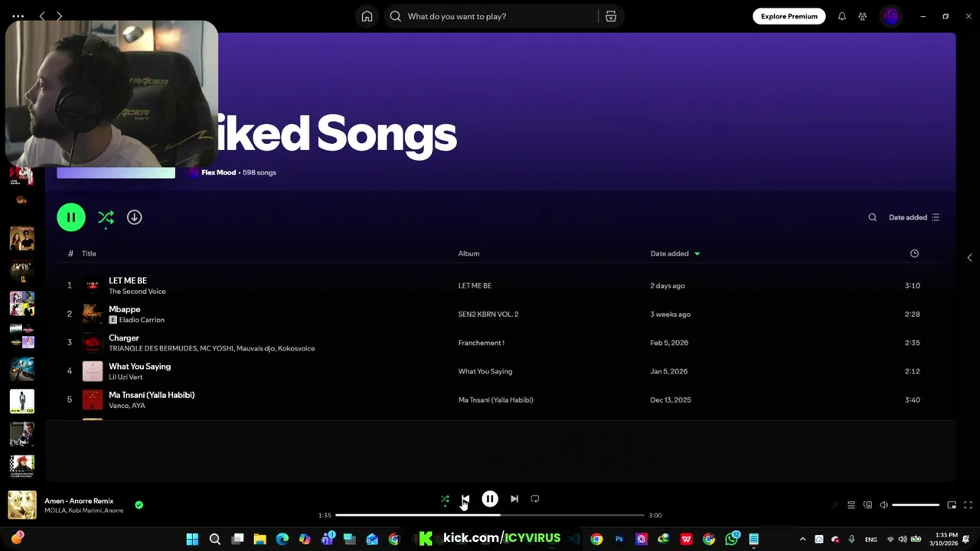Open WhatsApp from the taskbar

(x=732, y=539)
